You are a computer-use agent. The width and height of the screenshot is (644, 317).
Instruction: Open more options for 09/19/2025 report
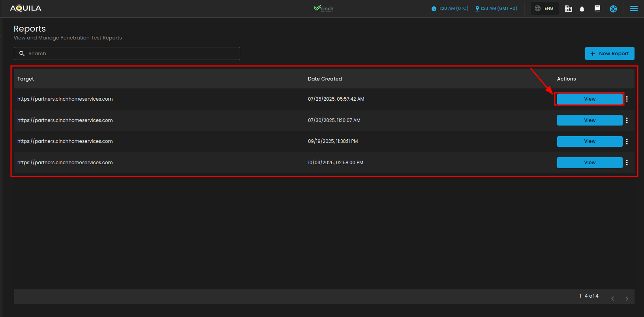click(627, 141)
